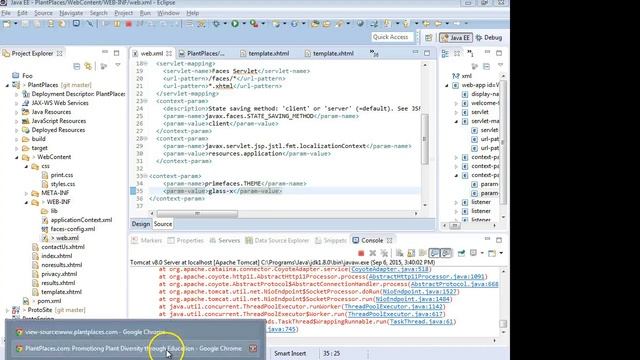Switch to the first template.xhtml tab
Viewport: 640px width, 360px height.
[264, 53]
